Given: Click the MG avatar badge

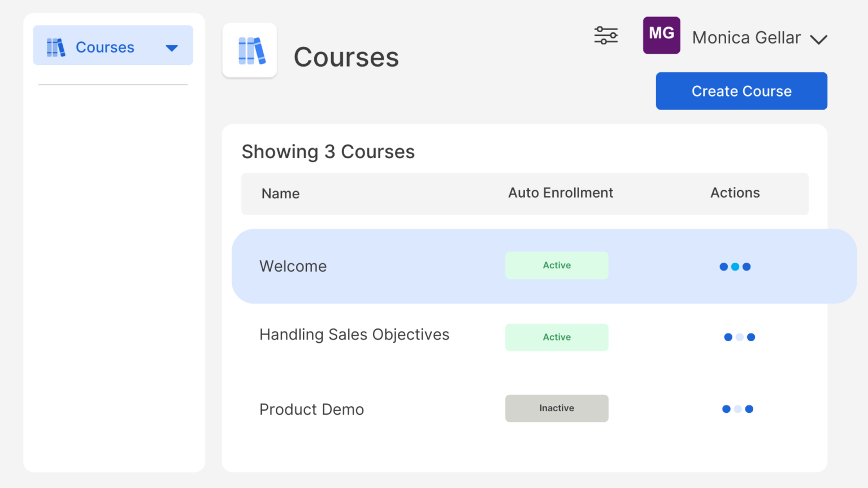Looking at the screenshot, I should click(661, 35).
